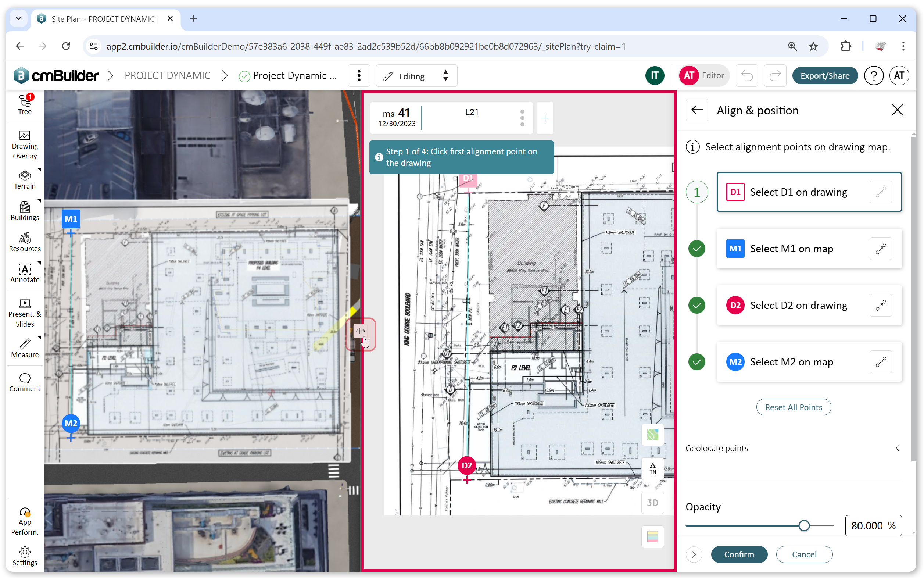Open browser extensions menu
The image size is (924, 578).
pyautogui.click(x=846, y=46)
